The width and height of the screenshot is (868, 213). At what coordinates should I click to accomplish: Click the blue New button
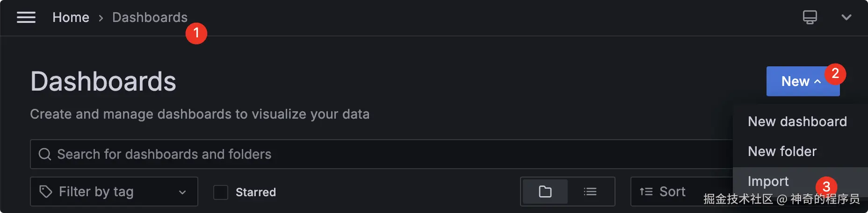[x=795, y=81]
